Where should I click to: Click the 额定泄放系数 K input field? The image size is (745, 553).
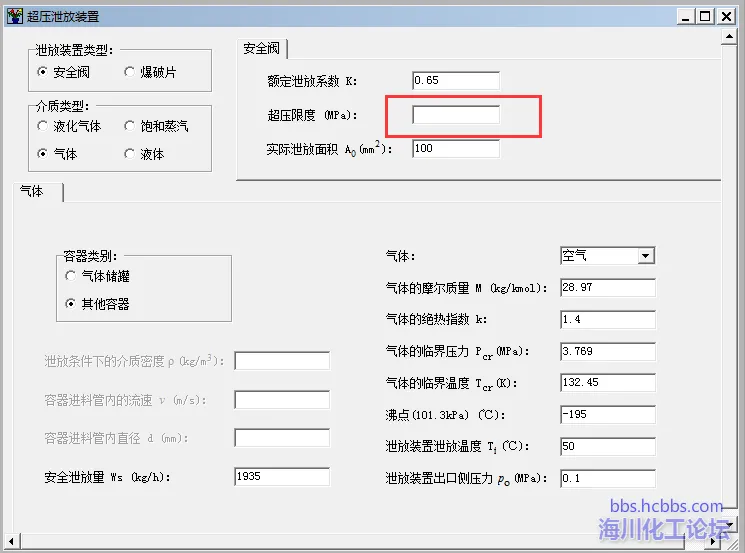[455, 80]
